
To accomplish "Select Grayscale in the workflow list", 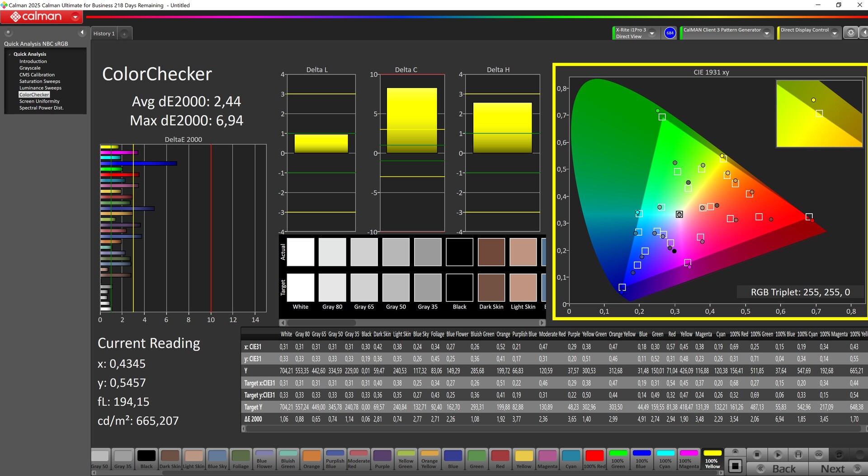I will pyautogui.click(x=30, y=68).
